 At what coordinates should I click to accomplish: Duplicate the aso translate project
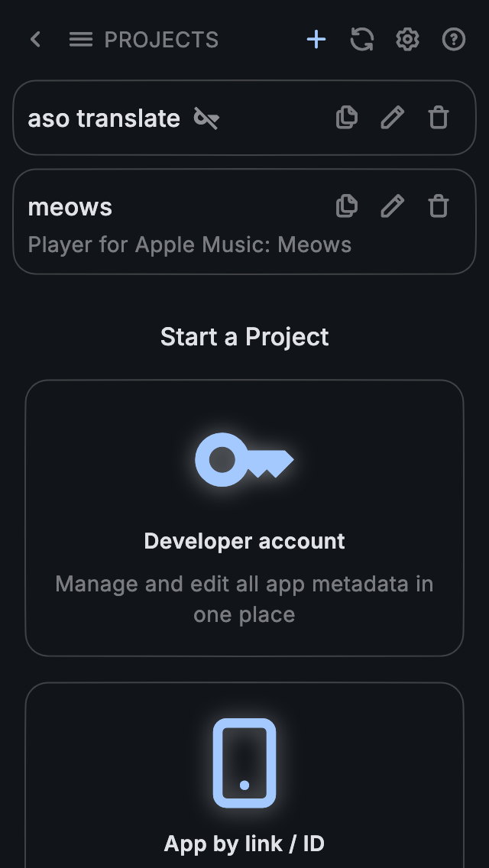coord(347,118)
